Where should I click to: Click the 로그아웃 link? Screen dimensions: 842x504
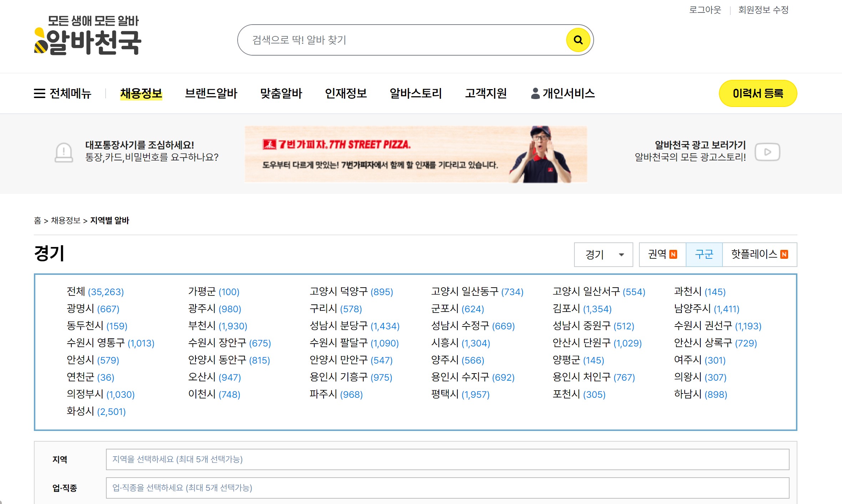pyautogui.click(x=705, y=10)
